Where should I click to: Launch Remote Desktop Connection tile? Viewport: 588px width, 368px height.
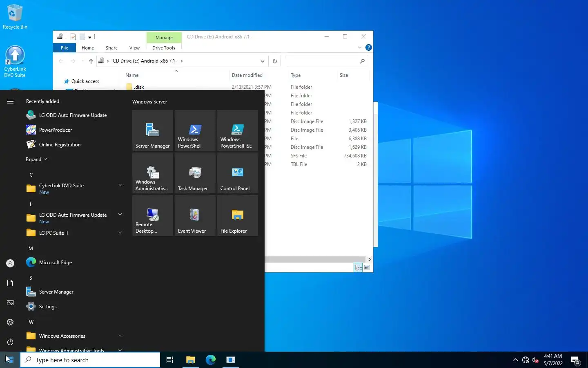pos(153,215)
